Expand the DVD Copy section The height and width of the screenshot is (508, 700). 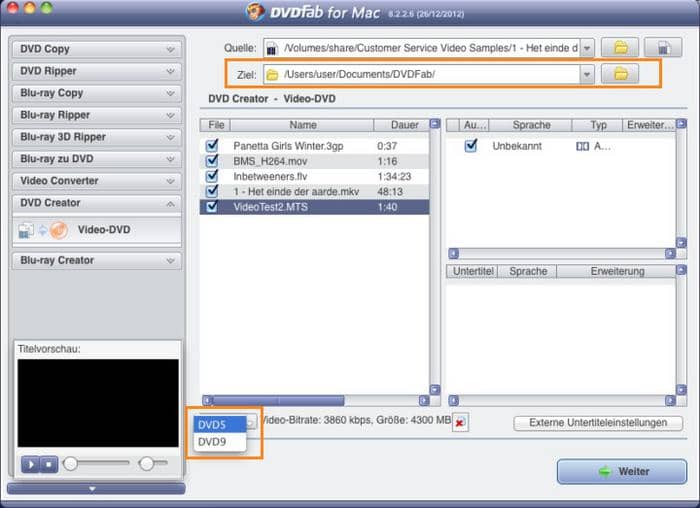click(97, 49)
